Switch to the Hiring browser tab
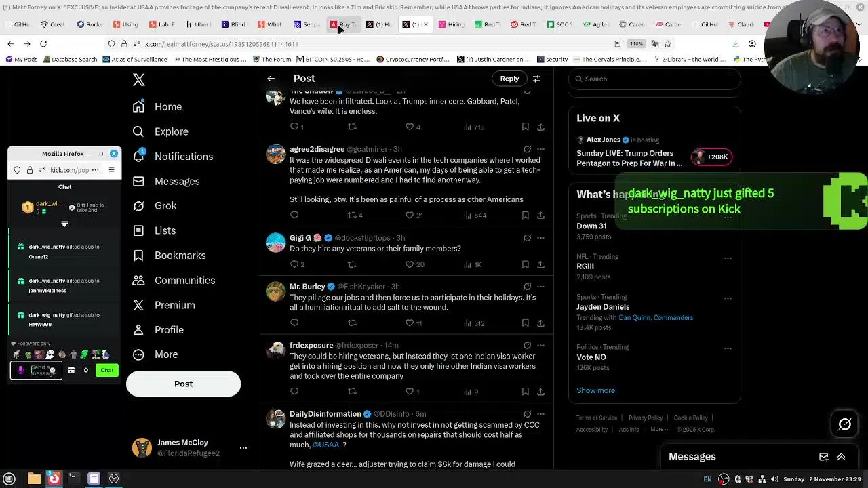 pos(452,24)
